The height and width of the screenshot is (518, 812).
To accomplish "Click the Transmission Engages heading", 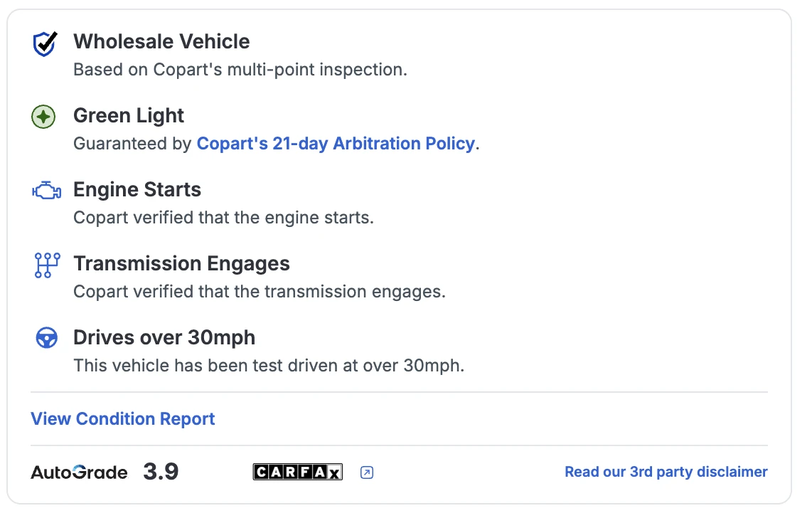I will pyautogui.click(x=181, y=263).
